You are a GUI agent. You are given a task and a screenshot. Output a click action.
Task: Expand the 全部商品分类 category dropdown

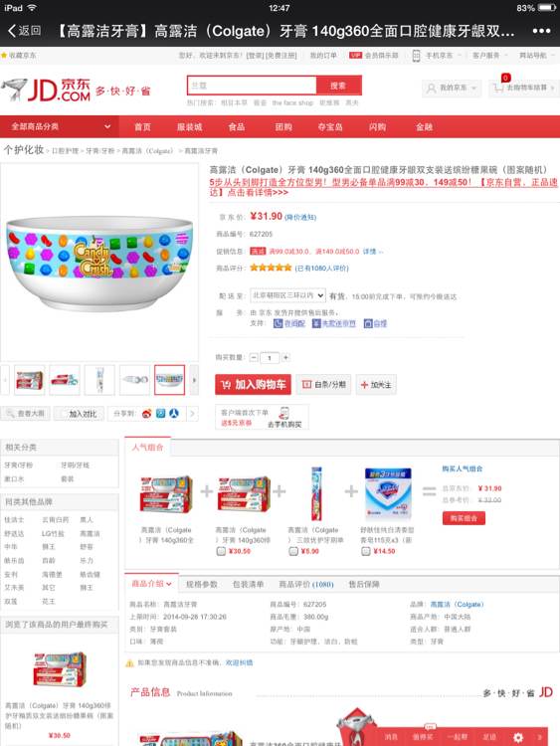[60, 126]
